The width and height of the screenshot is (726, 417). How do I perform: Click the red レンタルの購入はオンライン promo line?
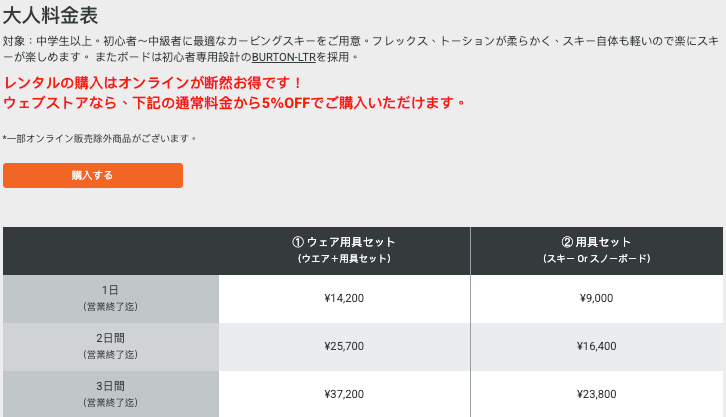coord(153,82)
